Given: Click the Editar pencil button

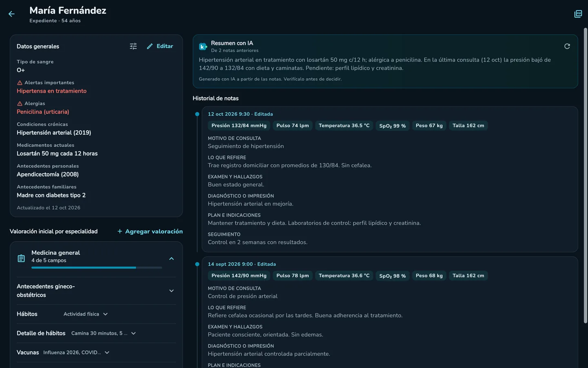Looking at the screenshot, I should pyautogui.click(x=160, y=46).
